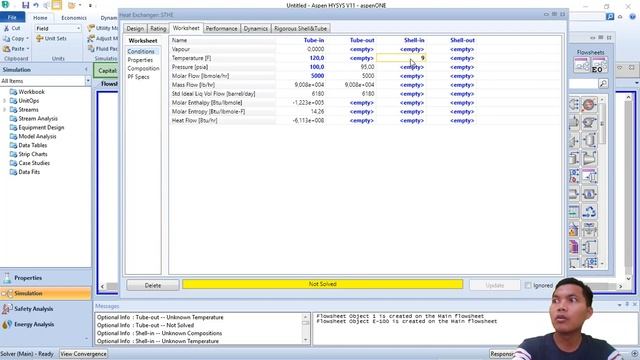Pick the red circular heater icon in palette

589,104
